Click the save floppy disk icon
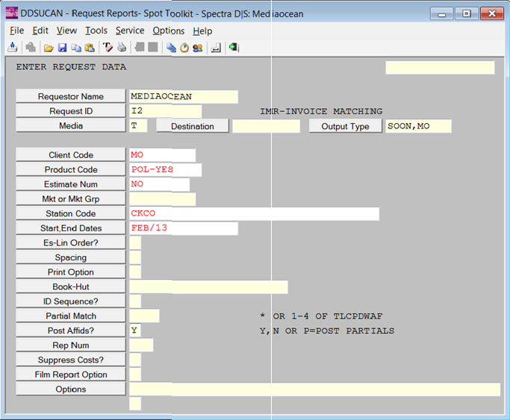 62,48
